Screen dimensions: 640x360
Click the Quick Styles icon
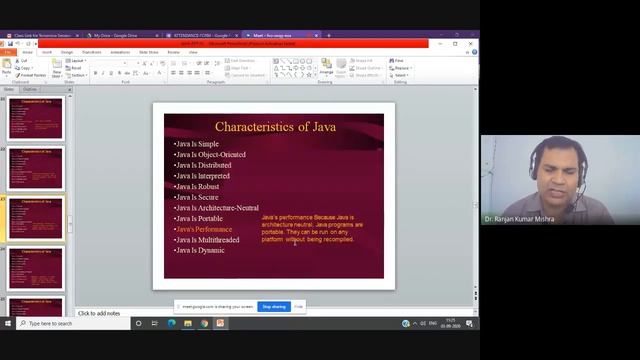coord(341,68)
